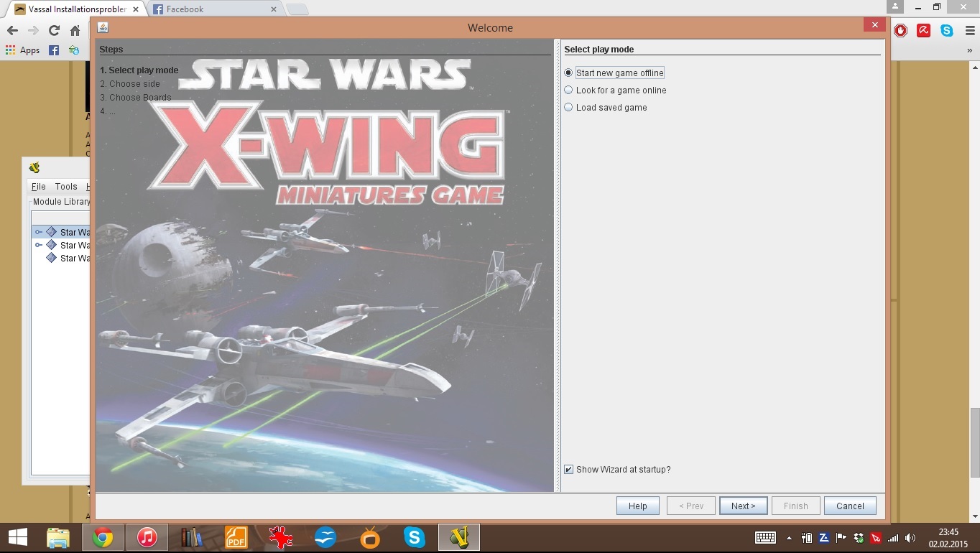980x553 pixels.
Task: Click the Skype extension icon in browser
Action: click(947, 30)
